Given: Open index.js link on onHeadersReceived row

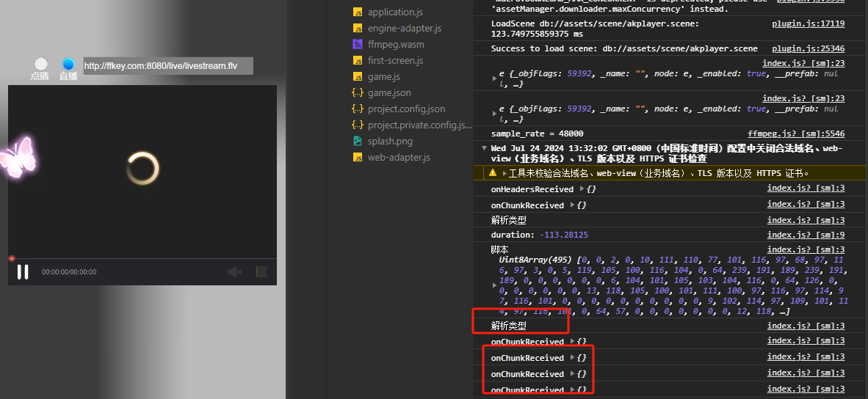Looking at the screenshot, I should [806, 189].
